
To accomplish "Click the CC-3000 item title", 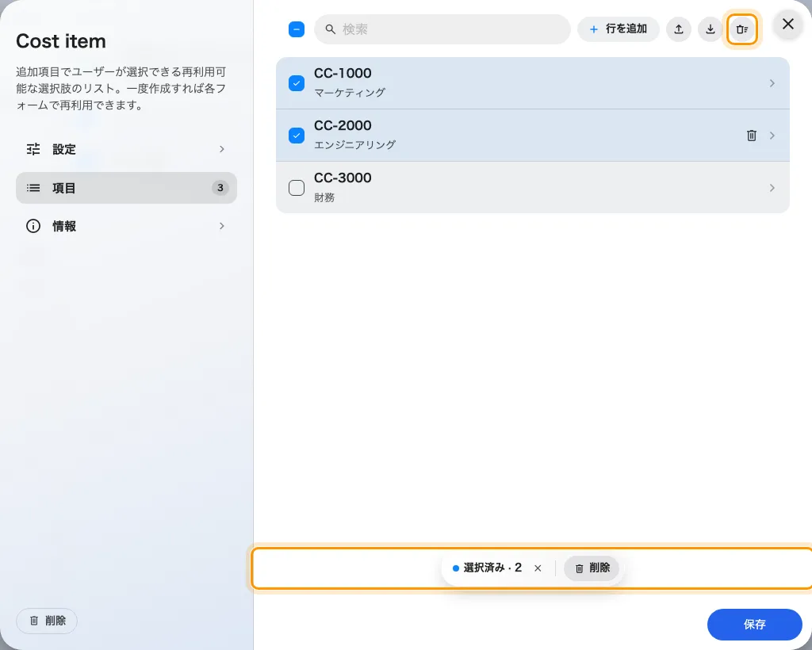I will pos(343,178).
